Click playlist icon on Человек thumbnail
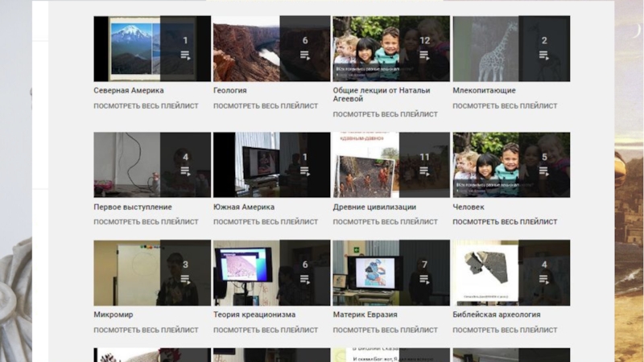Screen dimensions: 644x362 coord(544,171)
